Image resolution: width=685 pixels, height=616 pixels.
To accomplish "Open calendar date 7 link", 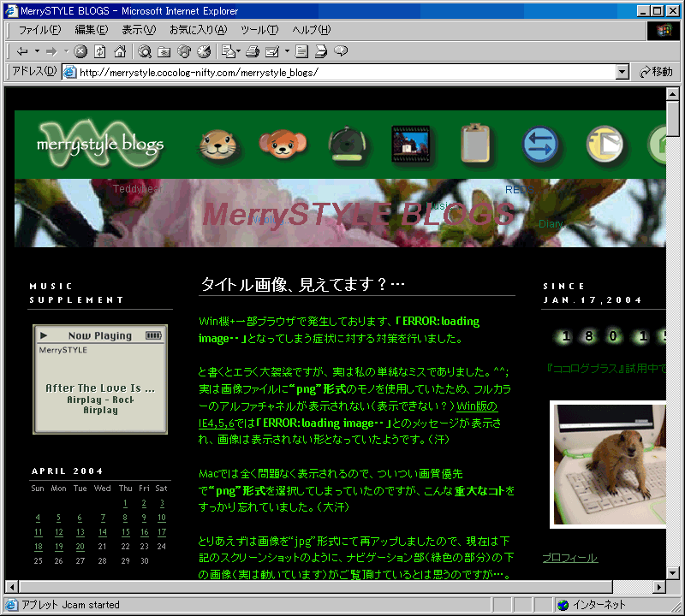I will pyautogui.click(x=103, y=518).
